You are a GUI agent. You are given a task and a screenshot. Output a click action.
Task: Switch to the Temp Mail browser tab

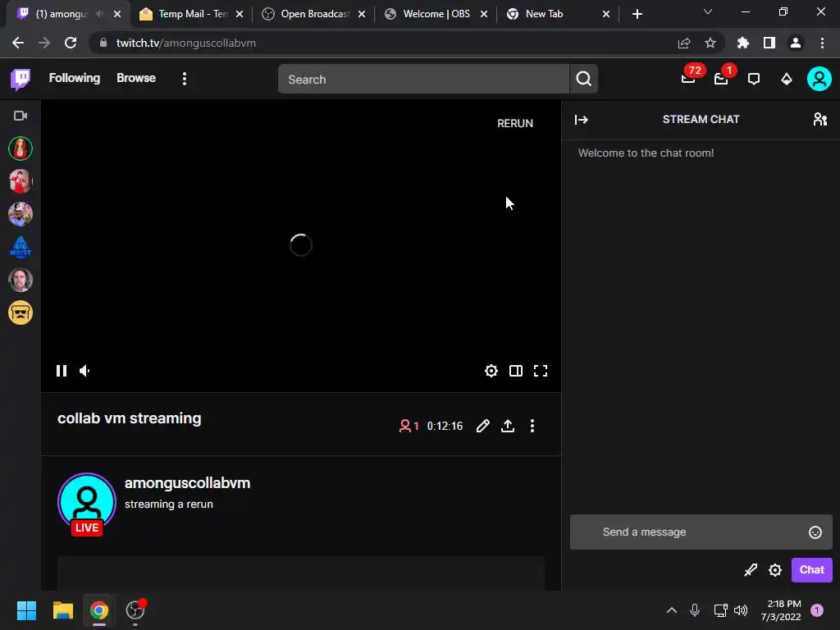point(190,14)
